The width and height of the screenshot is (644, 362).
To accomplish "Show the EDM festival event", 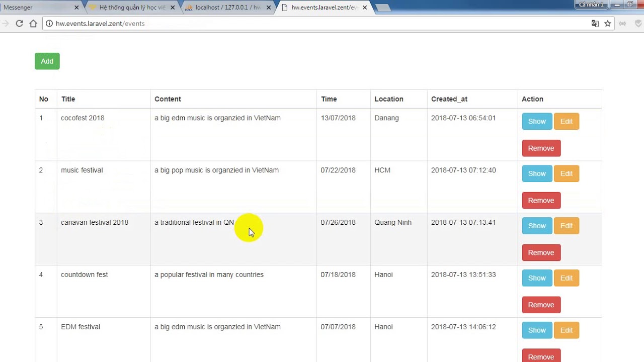I will pos(537,330).
